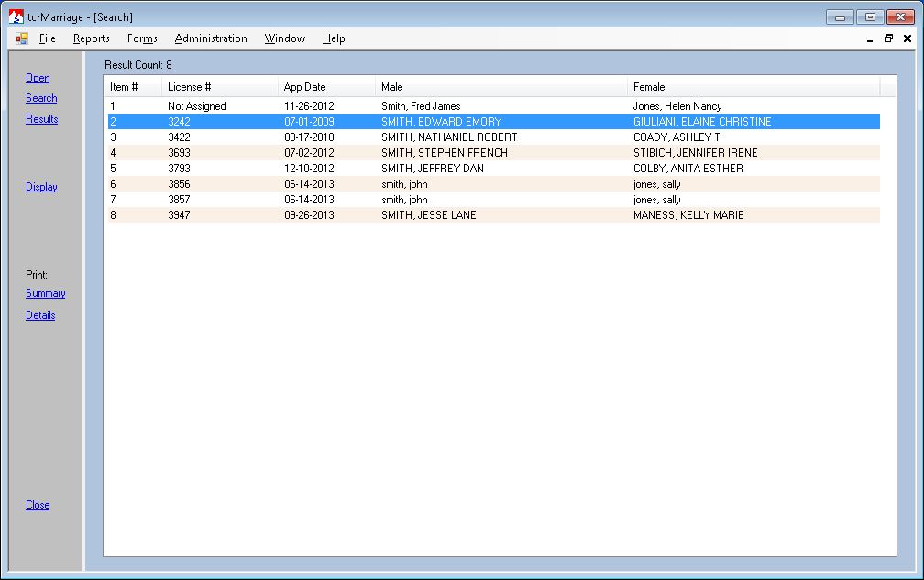Print the Details report link

click(x=40, y=315)
